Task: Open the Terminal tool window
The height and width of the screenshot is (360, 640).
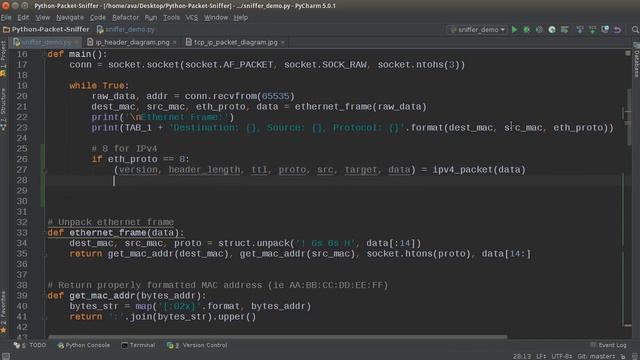Action: pos(138,345)
